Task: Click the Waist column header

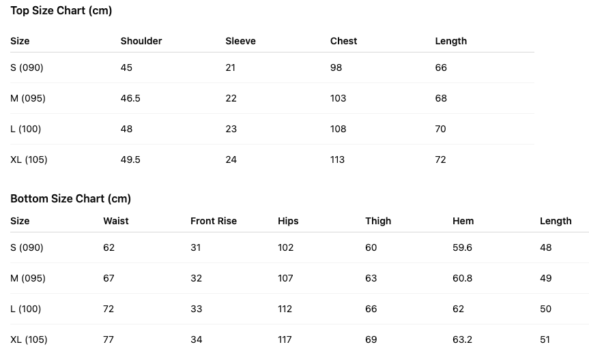Action: [x=115, y=221]
